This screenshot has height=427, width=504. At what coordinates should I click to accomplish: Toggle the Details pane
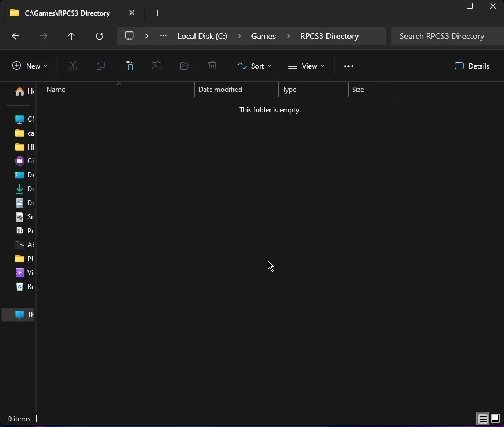(471, 66)
